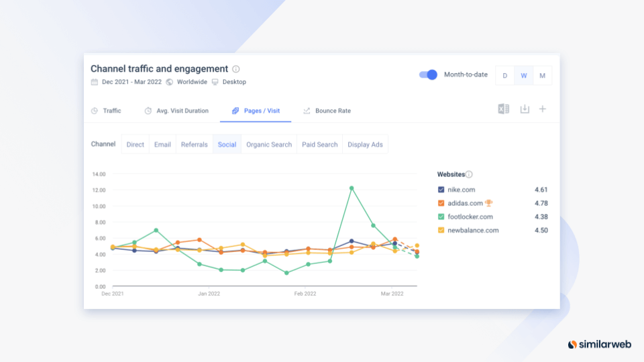The width and height of the screenshot is (644, 362).
Task: Click the Jan 2022 axis label
Action: (x=209, y=294)
